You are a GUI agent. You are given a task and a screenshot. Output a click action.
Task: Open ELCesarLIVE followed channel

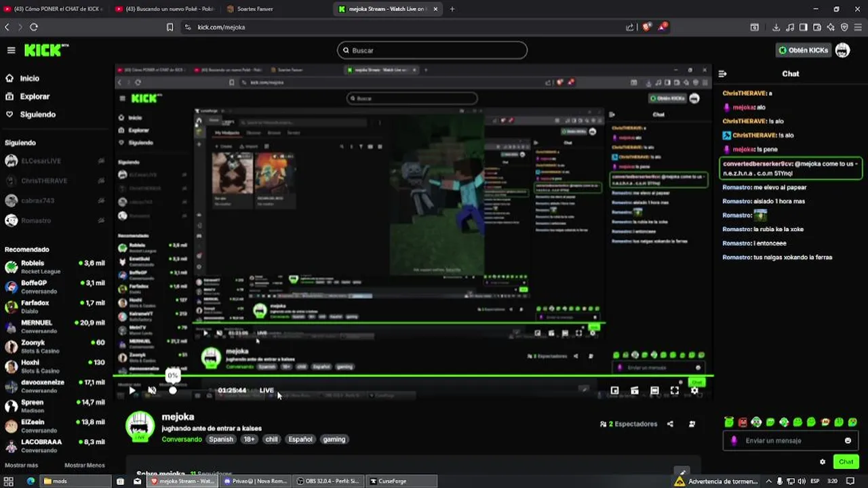tap(54, 161)
